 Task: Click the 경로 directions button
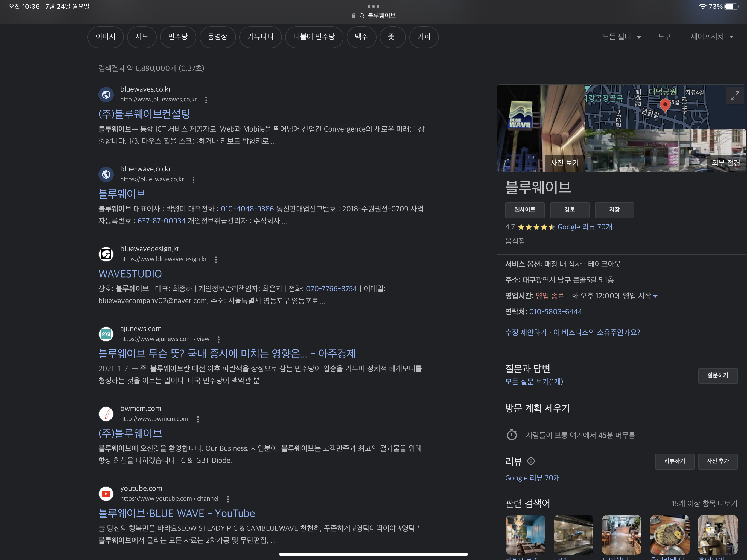569,210
